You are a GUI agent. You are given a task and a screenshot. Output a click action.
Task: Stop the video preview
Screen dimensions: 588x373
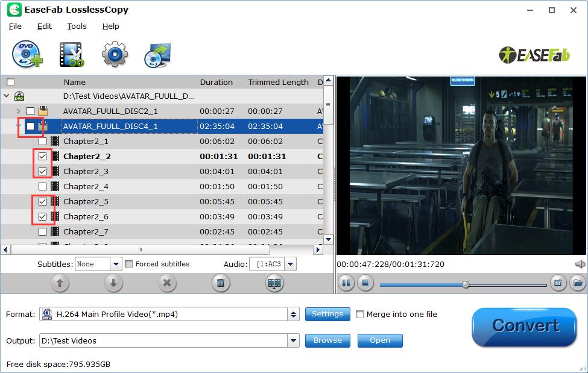(365, 283)
